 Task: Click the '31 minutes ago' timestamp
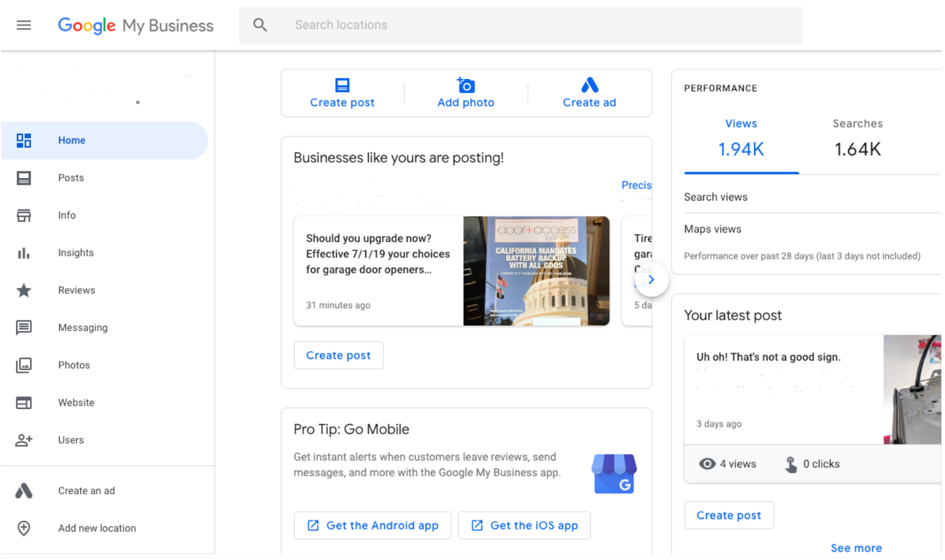click(338, 305)
